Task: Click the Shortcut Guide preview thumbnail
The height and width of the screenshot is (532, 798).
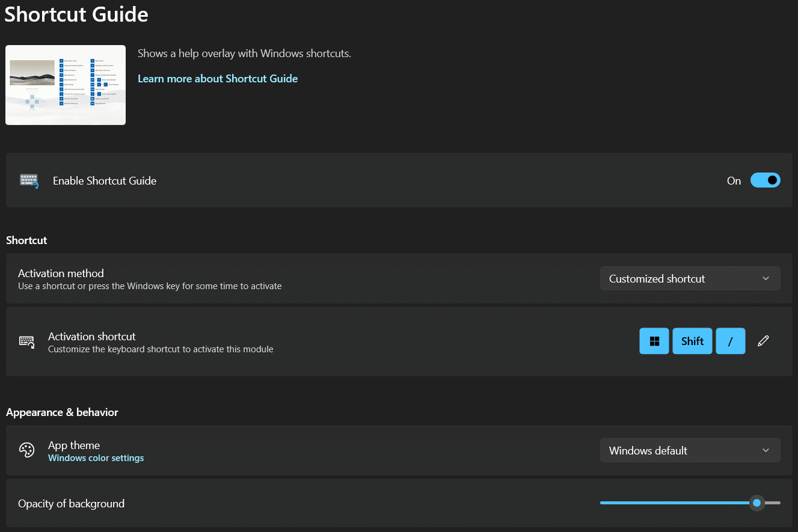Action: (x=66, y=85)
